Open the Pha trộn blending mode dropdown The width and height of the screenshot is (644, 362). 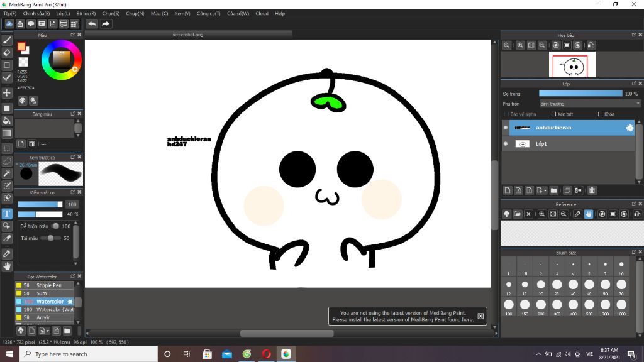589,104
